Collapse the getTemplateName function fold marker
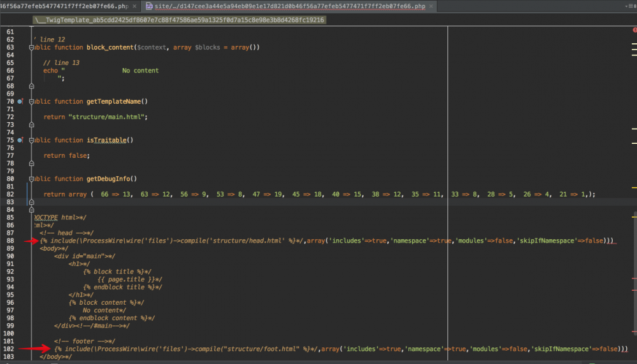 point(31,102)
